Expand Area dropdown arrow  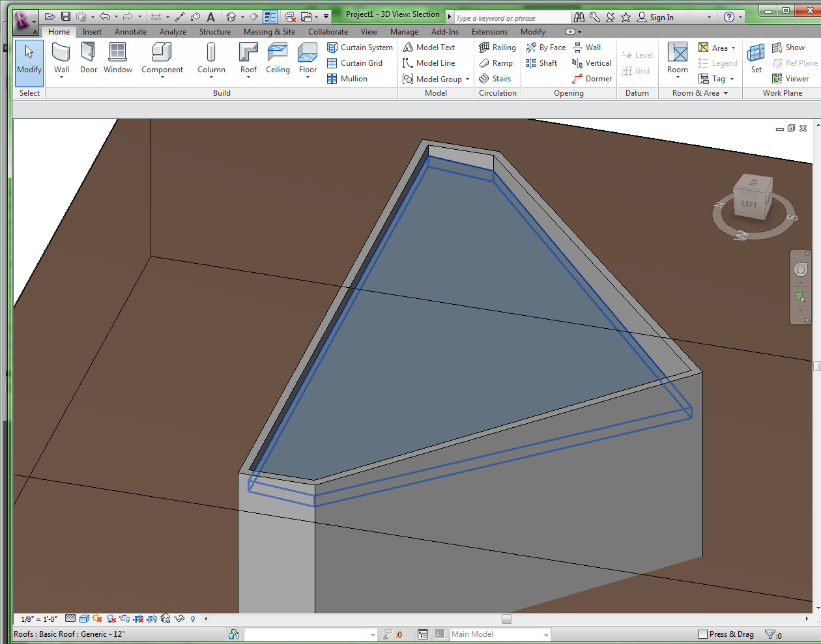(733, 48)
